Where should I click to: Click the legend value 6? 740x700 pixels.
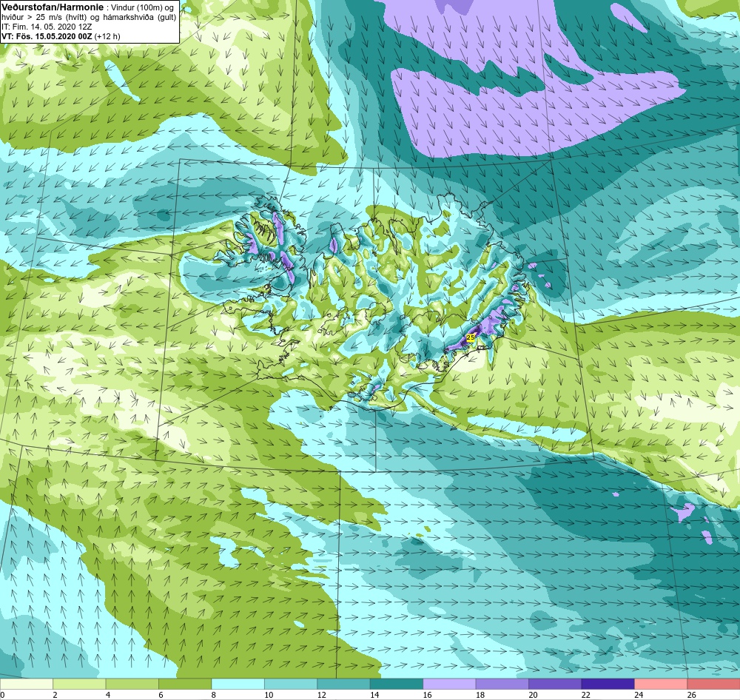[161, 695]
